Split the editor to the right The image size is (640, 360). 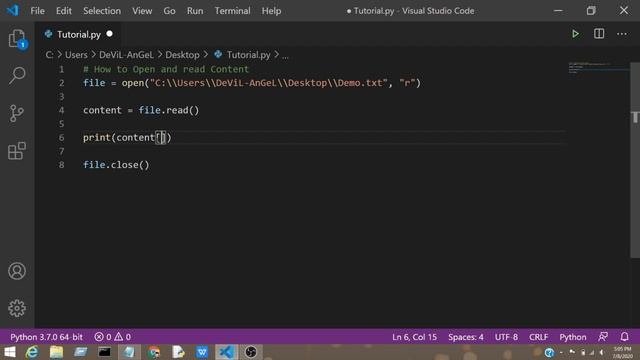pyautogui.click(x=599, y=34)
